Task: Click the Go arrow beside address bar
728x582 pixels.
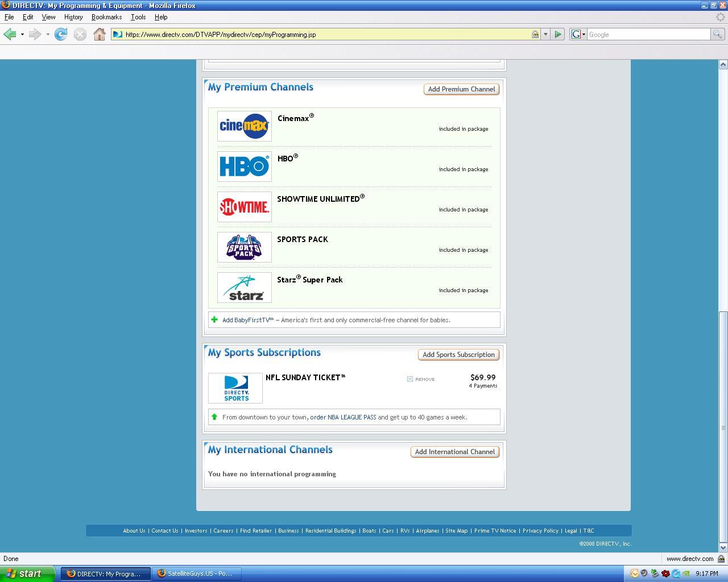Action: 558,35
